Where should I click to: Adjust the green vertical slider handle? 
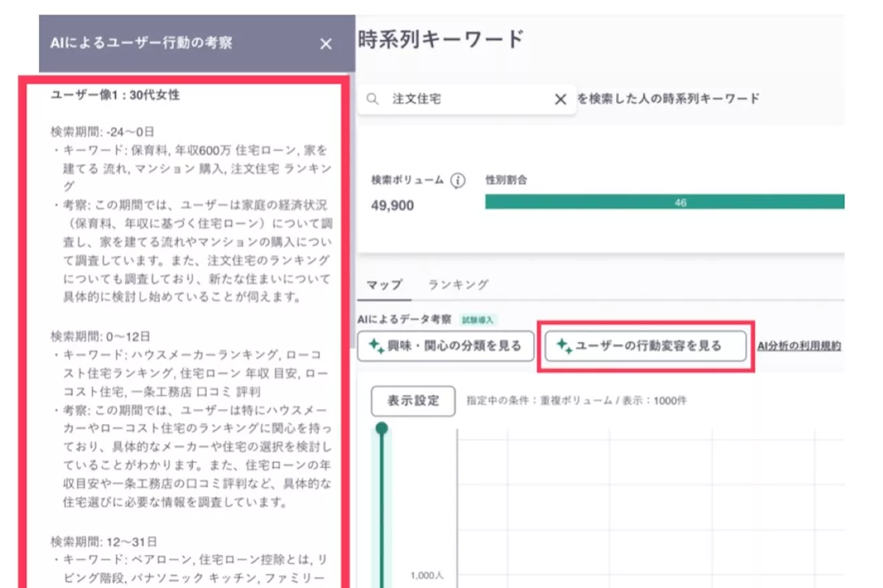[381, 429]
